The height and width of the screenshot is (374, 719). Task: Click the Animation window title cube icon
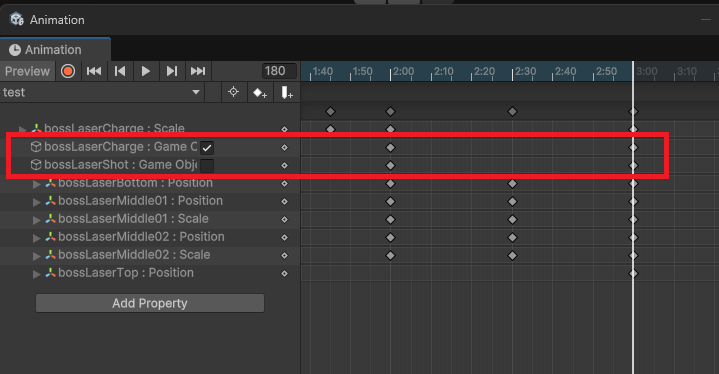click(x=17, y=19)
